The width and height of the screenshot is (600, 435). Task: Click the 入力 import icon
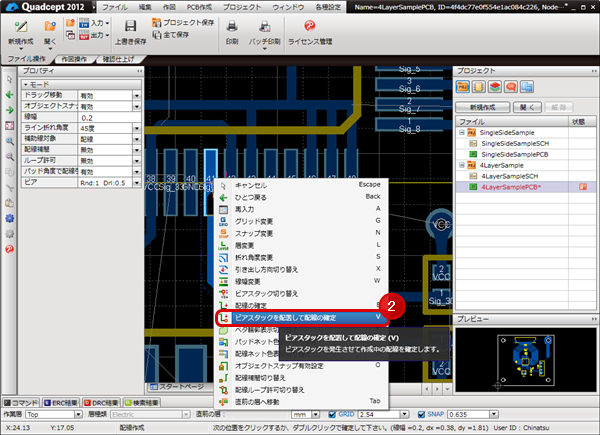[x=84, y=23]
